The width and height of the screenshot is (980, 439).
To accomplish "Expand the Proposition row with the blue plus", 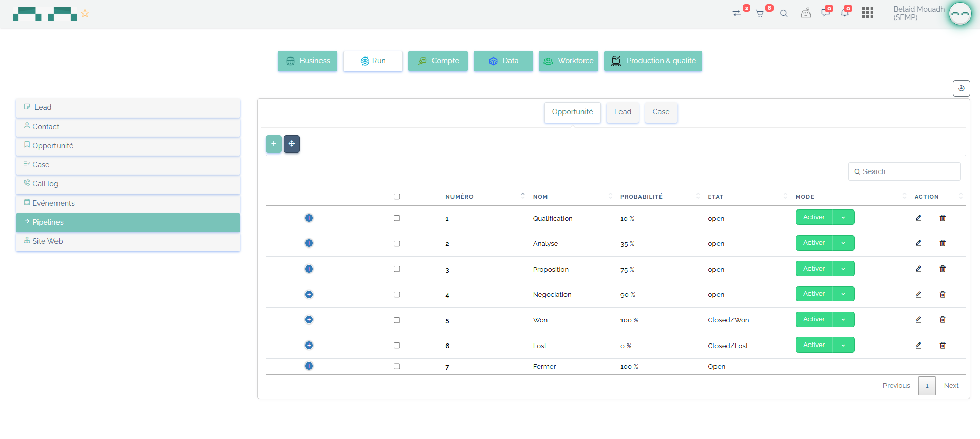I will pos(309,269).
